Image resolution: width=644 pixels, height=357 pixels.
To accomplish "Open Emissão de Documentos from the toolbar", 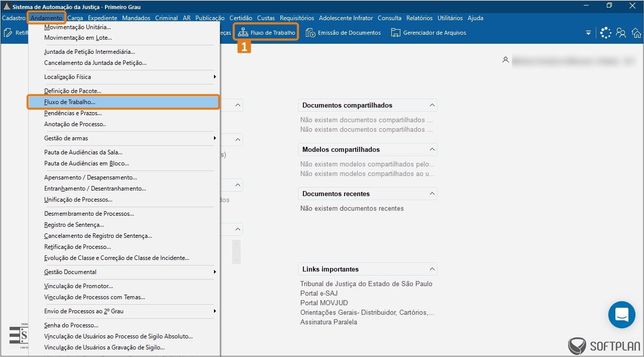I will (x=343, y=33).
